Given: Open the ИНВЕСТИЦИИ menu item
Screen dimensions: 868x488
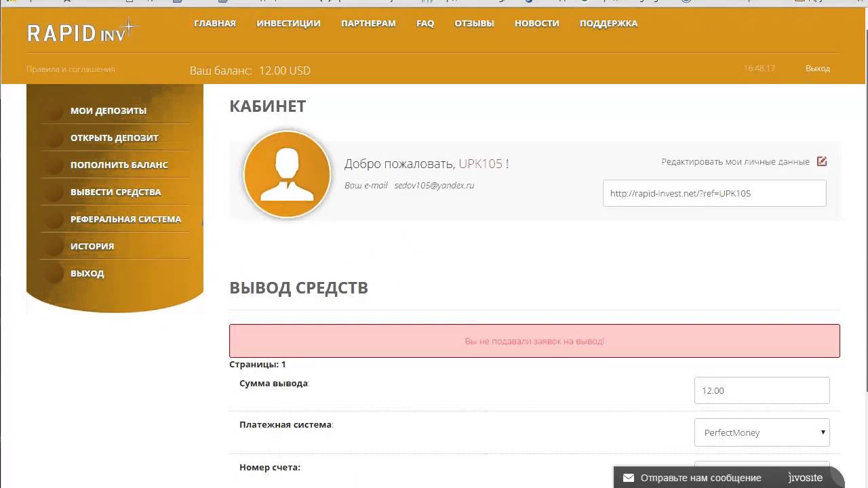Looking at the screenshot, I should pos(288,23).
